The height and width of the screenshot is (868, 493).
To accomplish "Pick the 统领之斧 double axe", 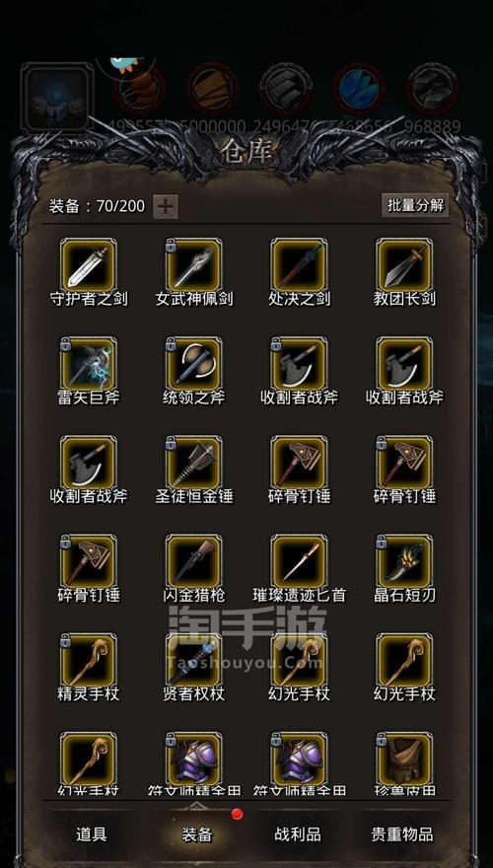I will 193,365.
